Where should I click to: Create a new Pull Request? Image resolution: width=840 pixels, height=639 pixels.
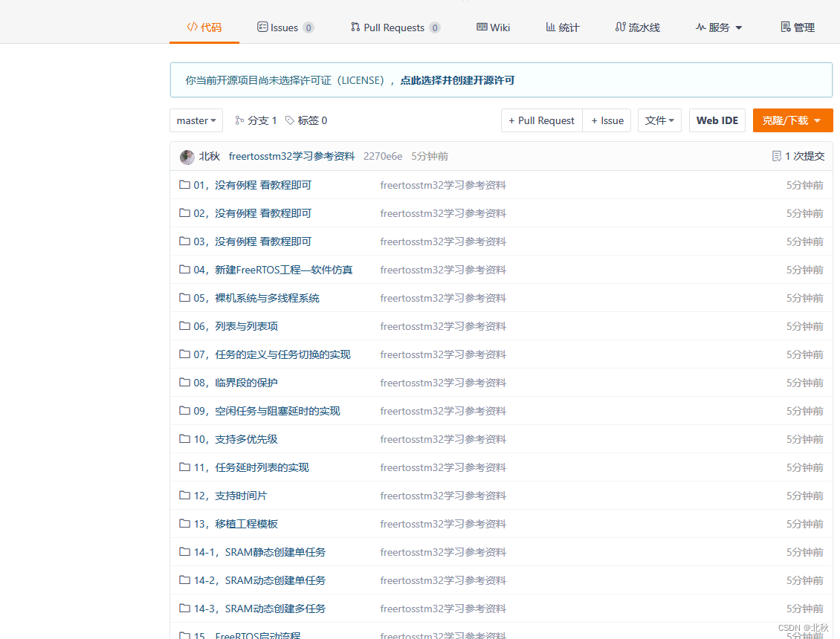click(541, 120)
